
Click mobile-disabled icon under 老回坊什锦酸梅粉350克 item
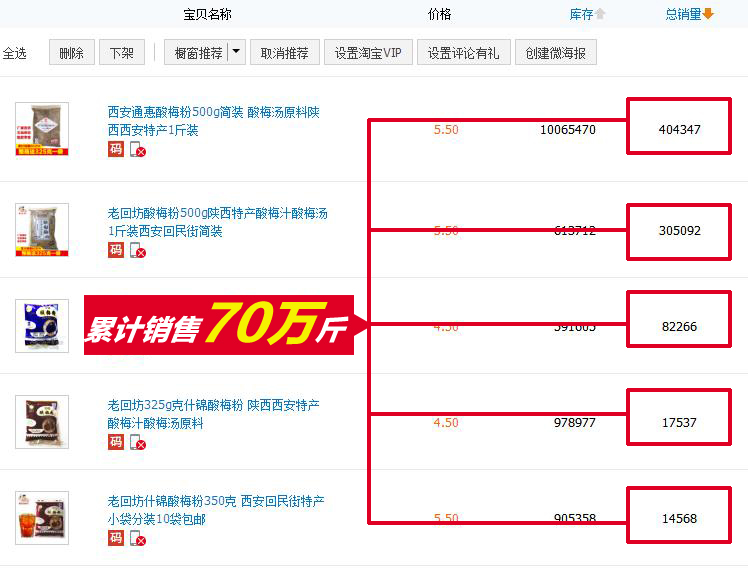click(x=138, y=539)
